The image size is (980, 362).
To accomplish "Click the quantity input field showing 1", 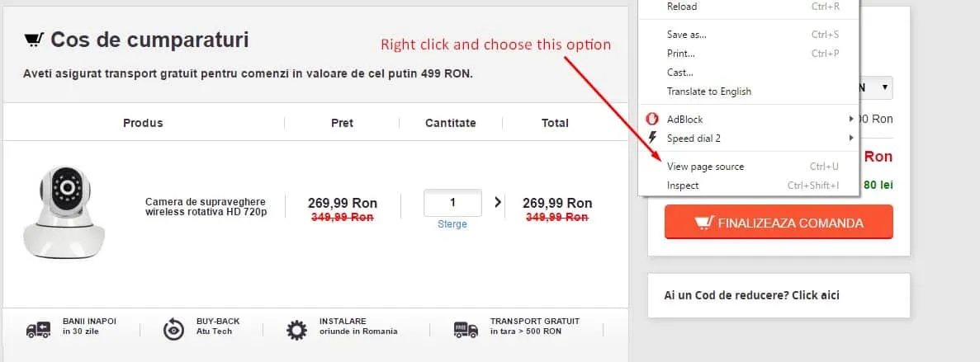I will pyautogui.click(x=452, y=202).
